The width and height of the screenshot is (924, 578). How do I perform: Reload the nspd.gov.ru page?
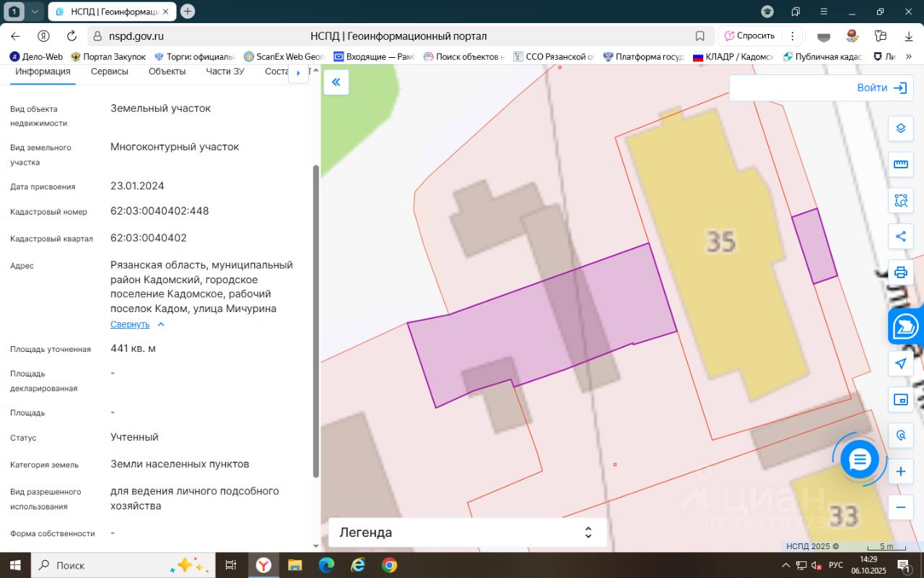point(71,36)
